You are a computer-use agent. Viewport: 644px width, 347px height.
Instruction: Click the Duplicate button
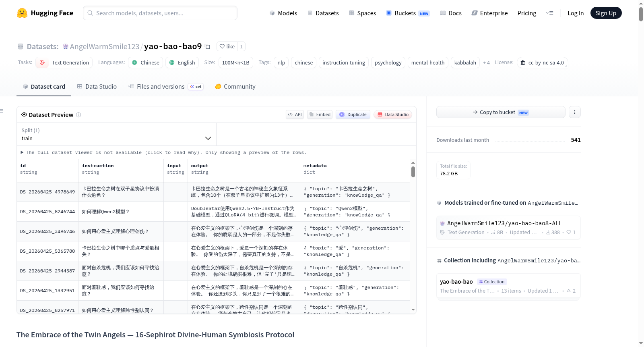[353, 114]
